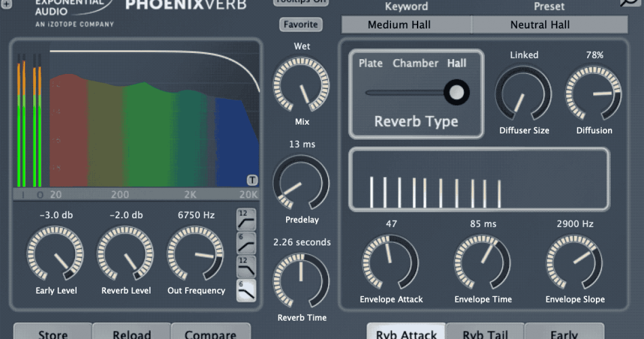
Task: Click the Reverb Type slider handle
Action: [456, 92]
